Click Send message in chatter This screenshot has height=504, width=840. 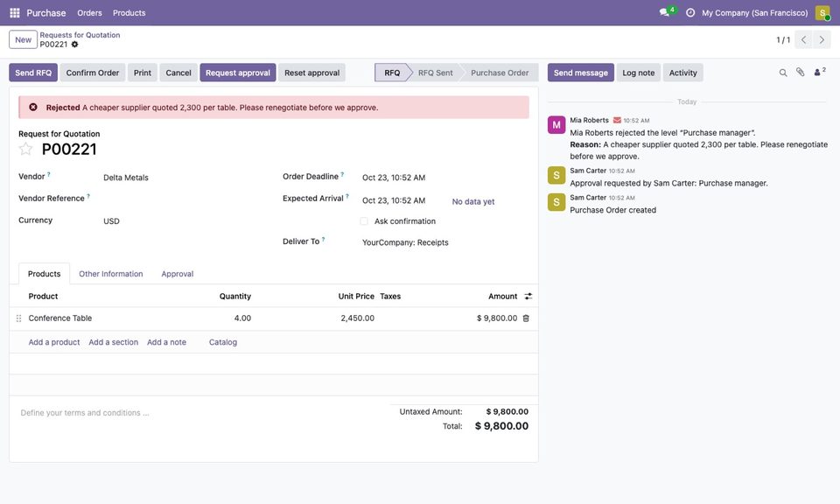click(581, 73)
